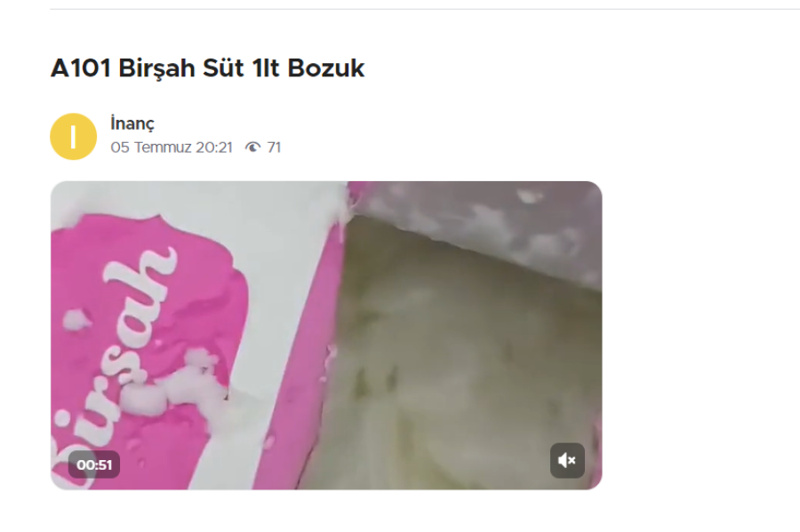Click the 20:21 post time
800x532 pixels.
[213, 147]
